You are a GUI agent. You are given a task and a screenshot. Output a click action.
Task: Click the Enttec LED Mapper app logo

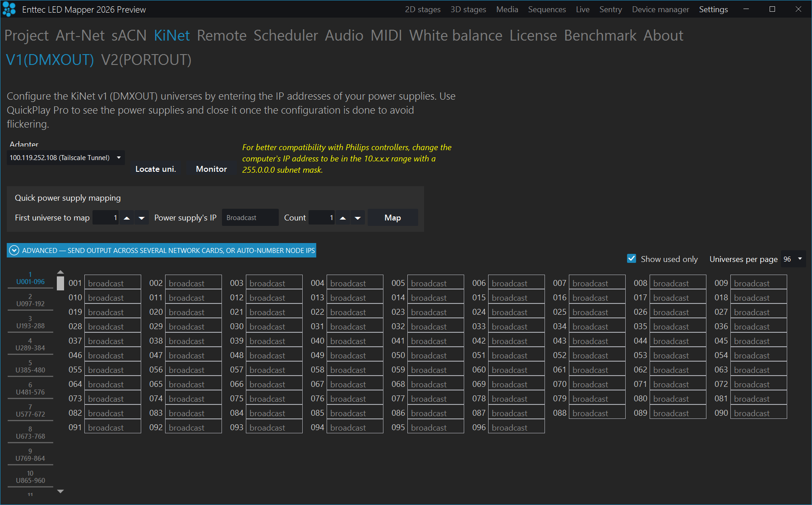[x=9, y=9]
